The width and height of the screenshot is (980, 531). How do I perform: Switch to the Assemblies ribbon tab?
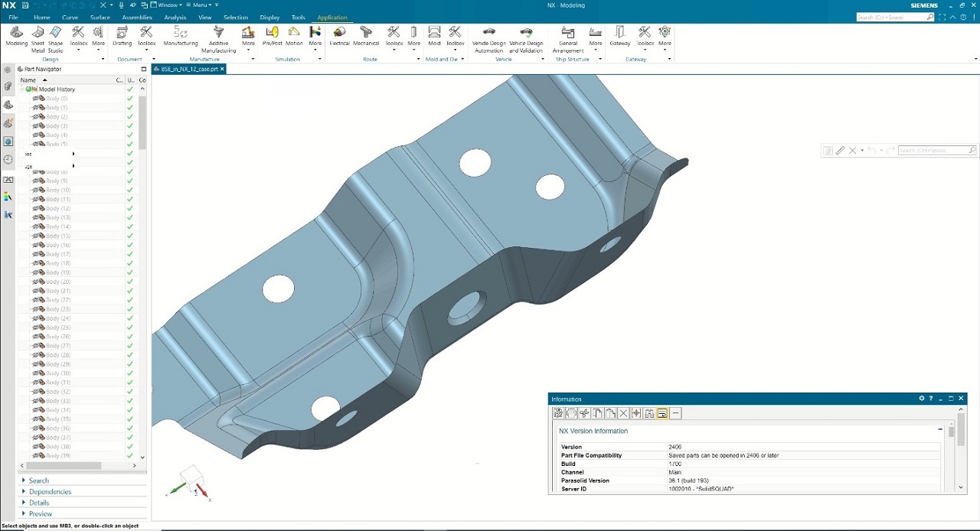137,18
